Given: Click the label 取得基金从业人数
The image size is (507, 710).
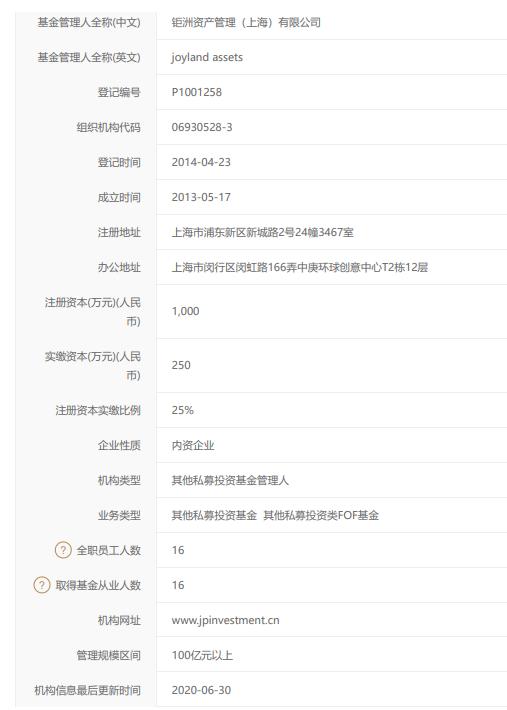Looking at the screenshot, I should click(98, 585).
